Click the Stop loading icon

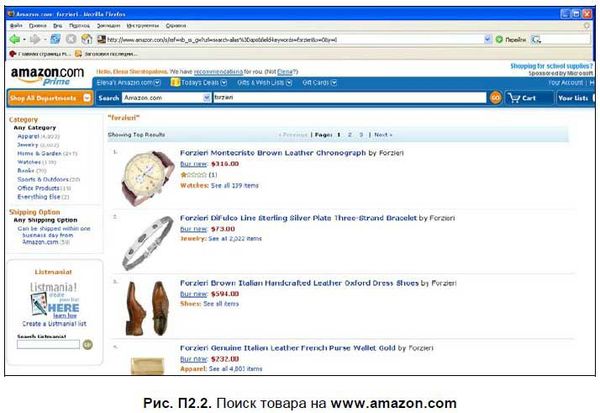(x=71, y=39)
